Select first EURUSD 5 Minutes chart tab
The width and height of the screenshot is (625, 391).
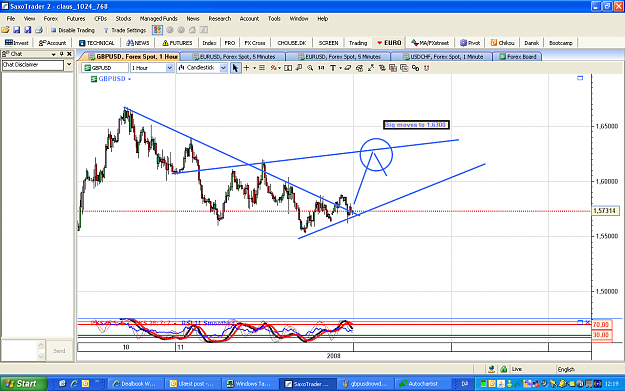234,57
